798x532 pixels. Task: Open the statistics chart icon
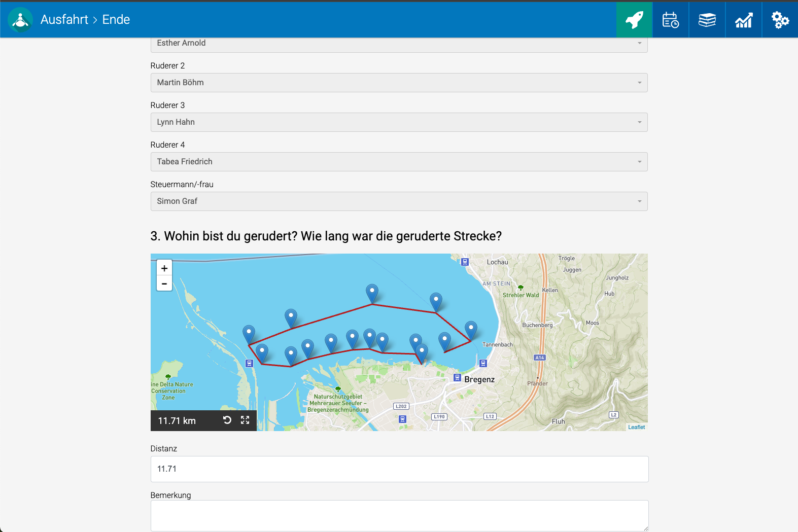point(743,20)
